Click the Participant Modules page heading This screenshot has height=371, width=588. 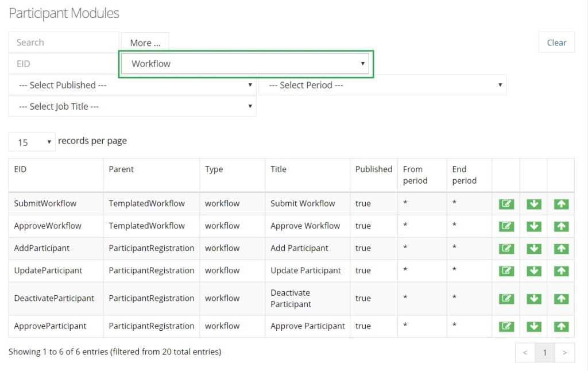(x=64, y=13)
